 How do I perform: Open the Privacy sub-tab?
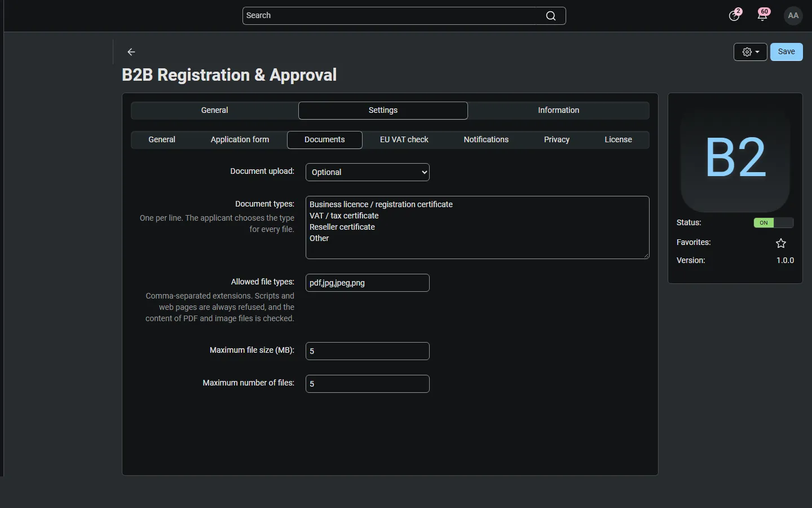point(557,140)
